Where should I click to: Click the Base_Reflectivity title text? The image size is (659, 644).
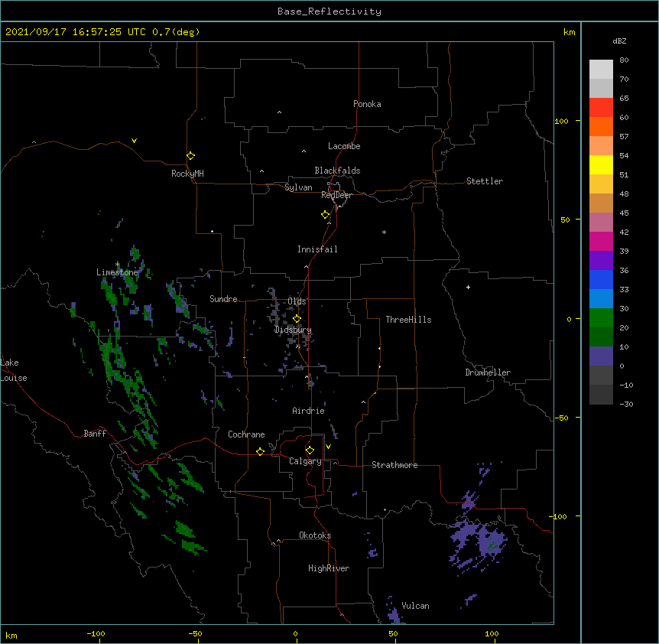(329, 11)
